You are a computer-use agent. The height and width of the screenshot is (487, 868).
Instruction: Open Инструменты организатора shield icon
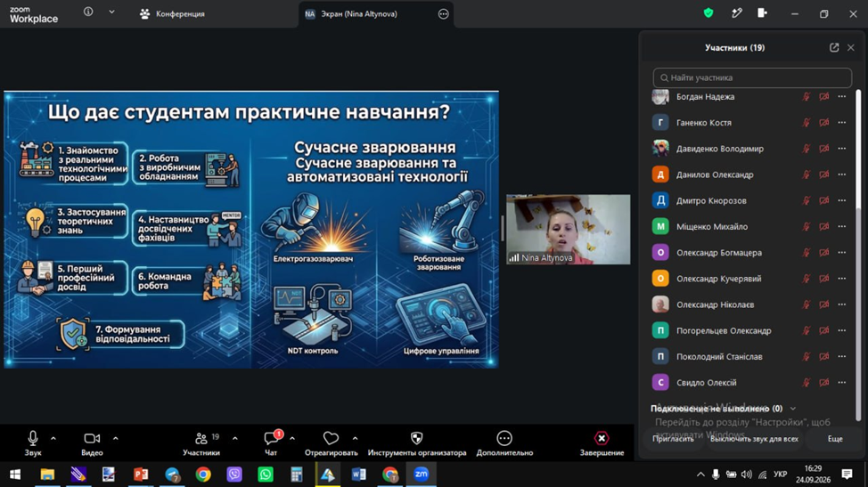tap(417, 438)
